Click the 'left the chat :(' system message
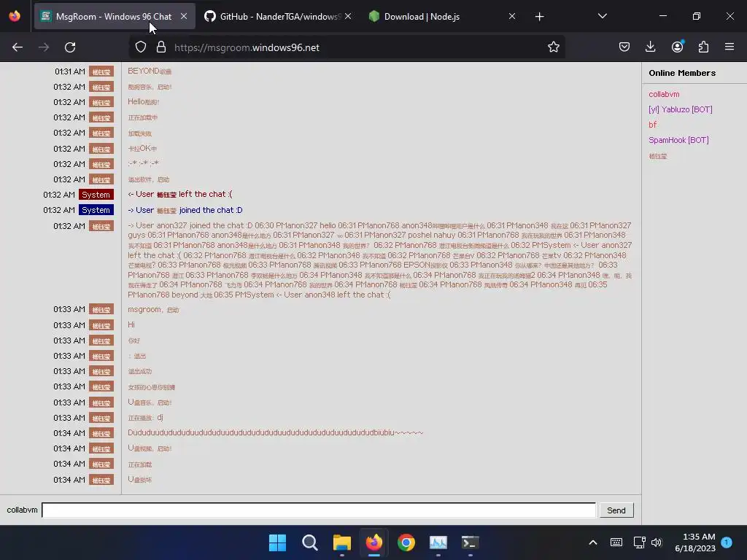The height and width of the screenshot is (560, 747). coord(180,194)
